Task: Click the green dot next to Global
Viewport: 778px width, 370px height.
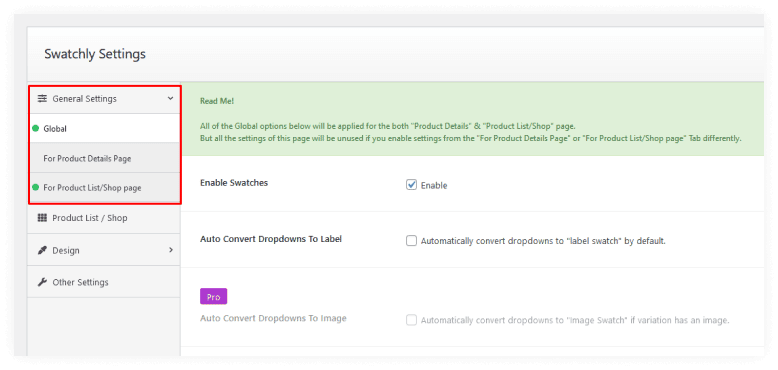Action: pyautogui.click(x=36, y=128)
